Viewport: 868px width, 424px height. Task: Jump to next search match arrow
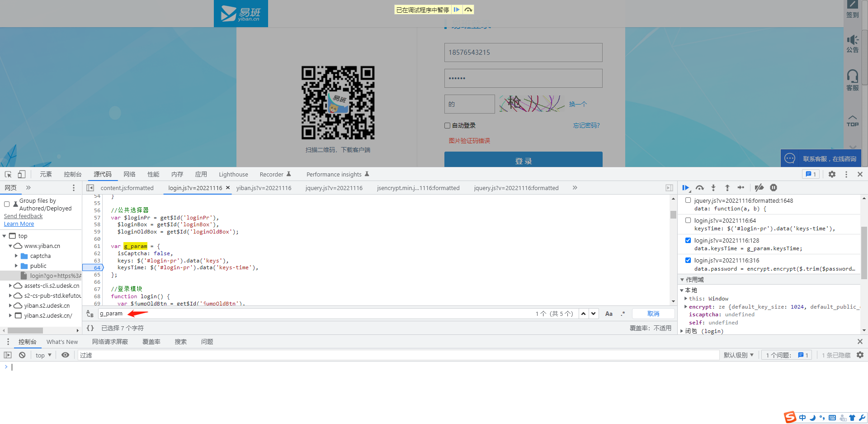[594, 314]
